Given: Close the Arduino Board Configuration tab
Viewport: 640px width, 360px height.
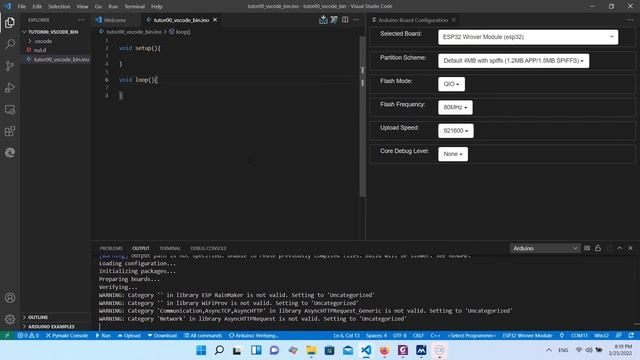Looking at the screenshot, I should click(453, 20).
